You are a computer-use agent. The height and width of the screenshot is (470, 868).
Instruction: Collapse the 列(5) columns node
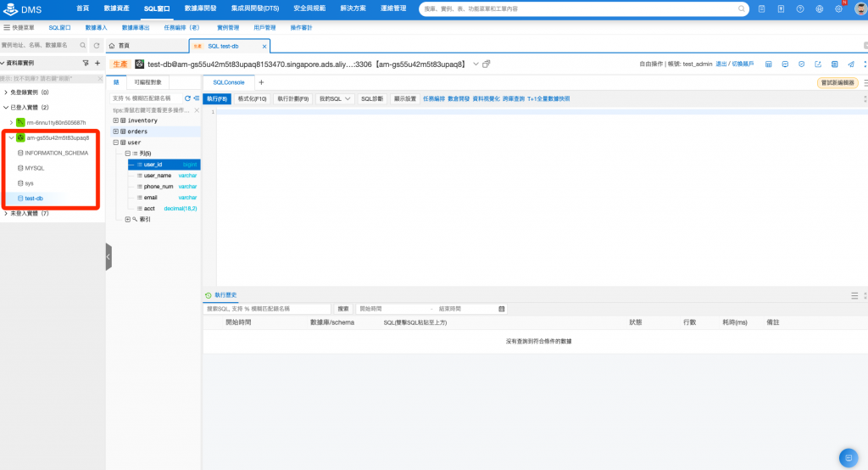point(127,154)
